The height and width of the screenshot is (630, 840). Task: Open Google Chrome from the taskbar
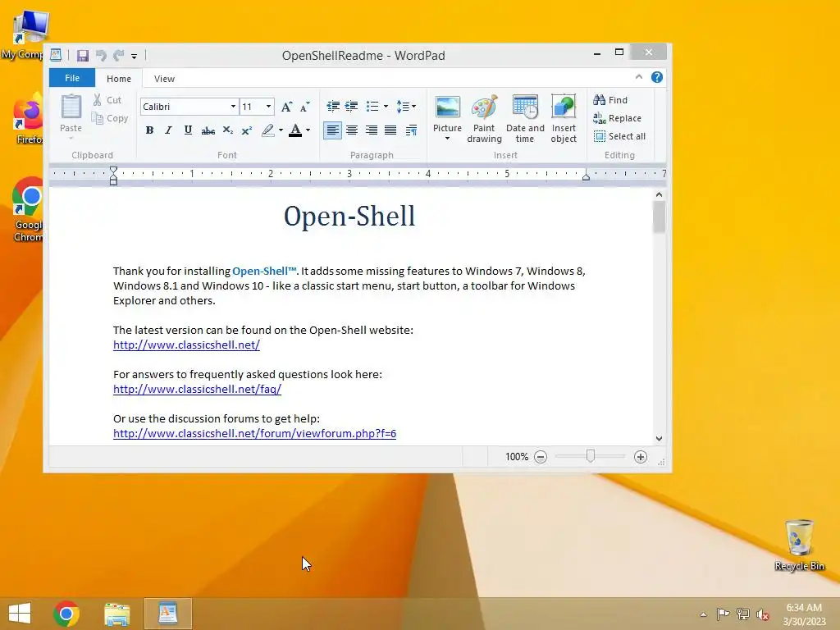pyautogui.click(x=66, y=614)
